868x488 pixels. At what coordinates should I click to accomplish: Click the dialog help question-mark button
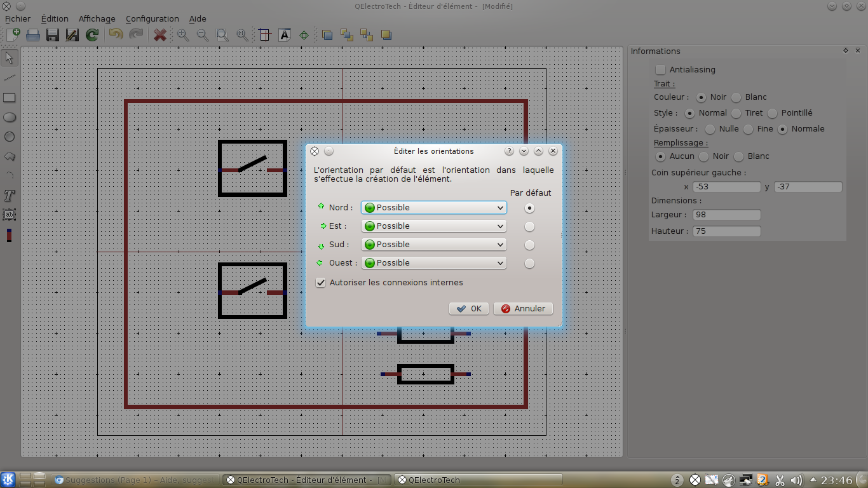pos(509,151)
